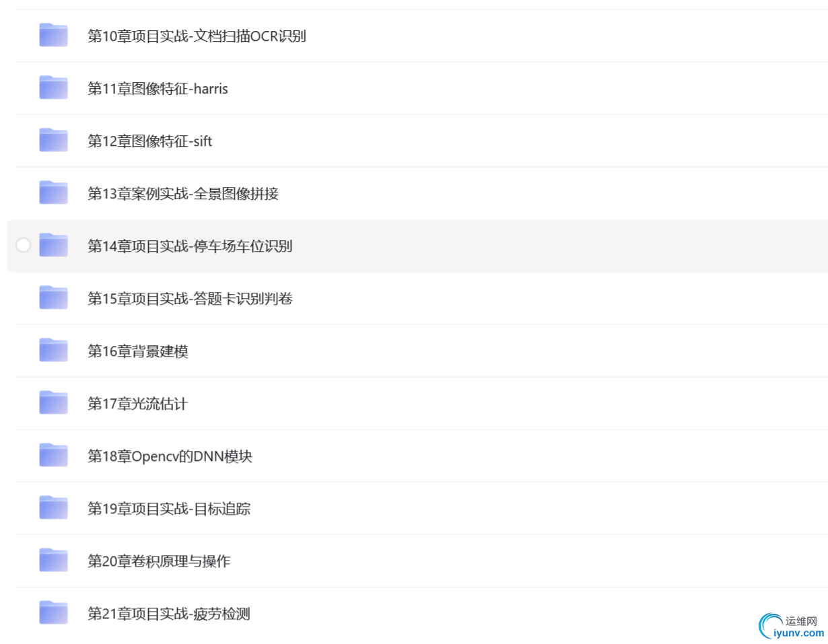Open 第13章案例实战-全景图像拼接 by its title
Screen dimensions: 828x644
click(x=183, y=194)
